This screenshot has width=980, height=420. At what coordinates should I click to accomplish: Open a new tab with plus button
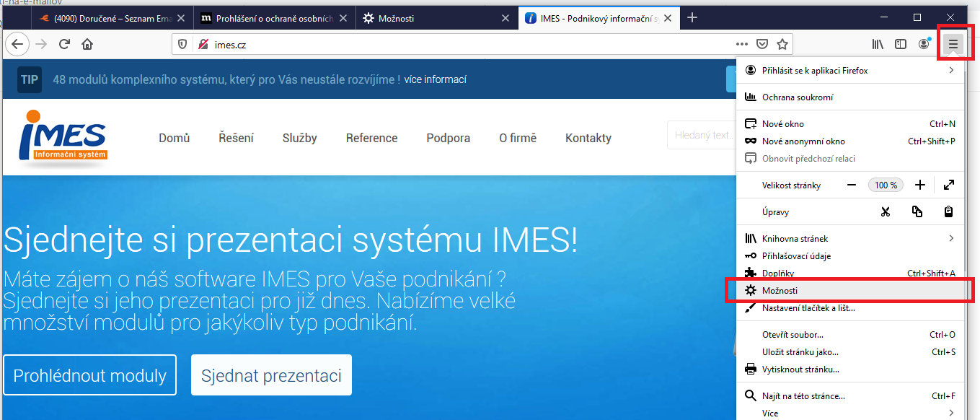pos(692,18)
